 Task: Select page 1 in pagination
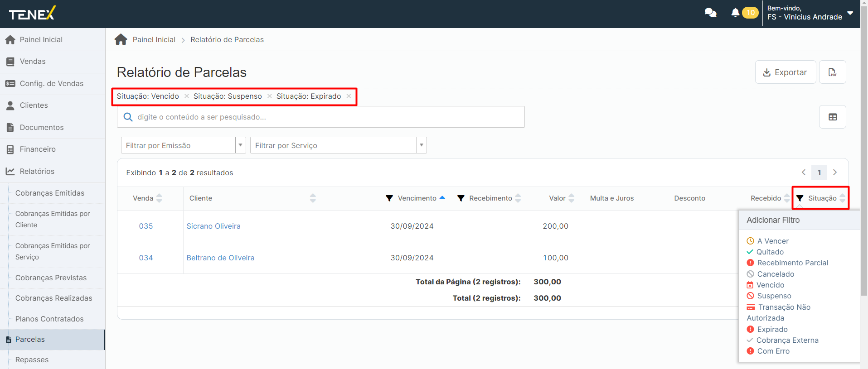[819, 173]
